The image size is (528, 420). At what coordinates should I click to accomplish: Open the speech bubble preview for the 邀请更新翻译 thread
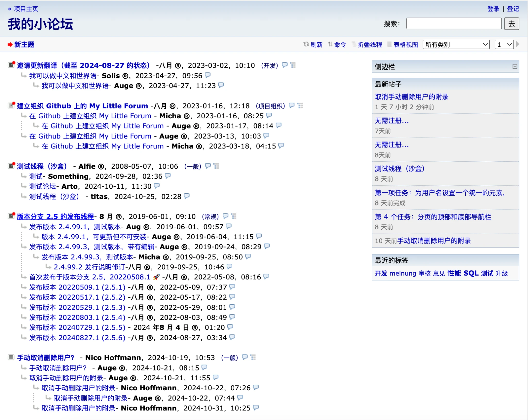285,65
